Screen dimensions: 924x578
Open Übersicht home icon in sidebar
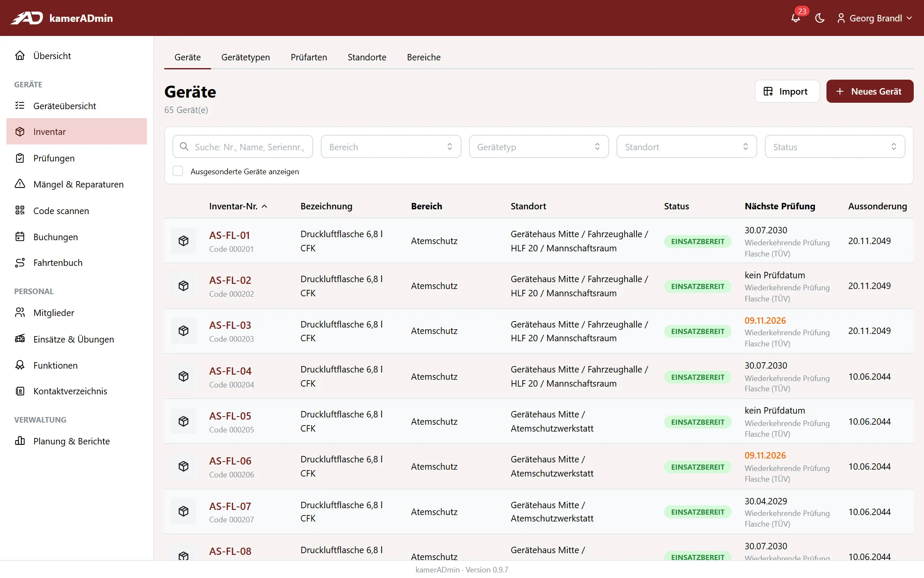[20, 56]
